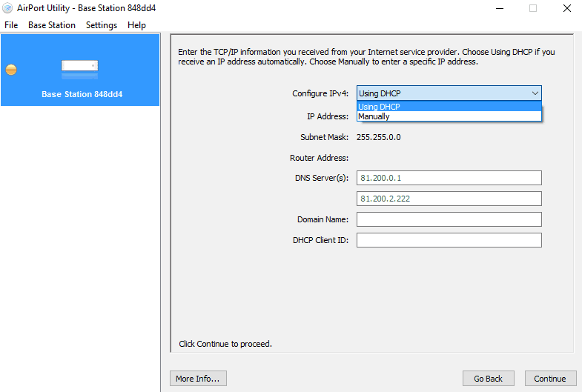
Task: Focus the DHCP Client ID field
Action: [449, 240]
